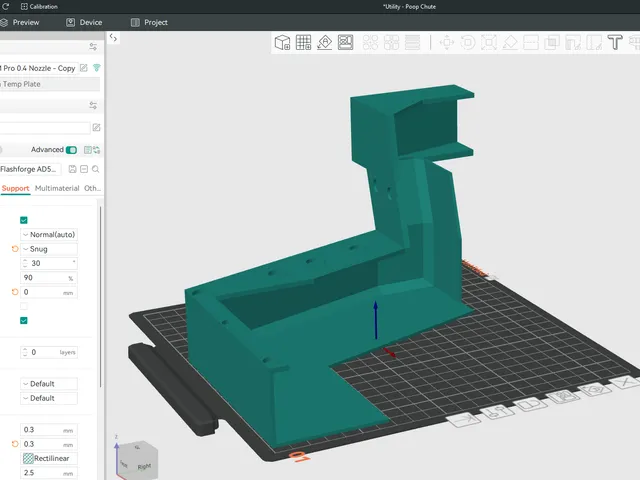The width and height of the screenshot is (640, 480).
Task: Click the Add plate grid icon
Action: coord(303,42)
